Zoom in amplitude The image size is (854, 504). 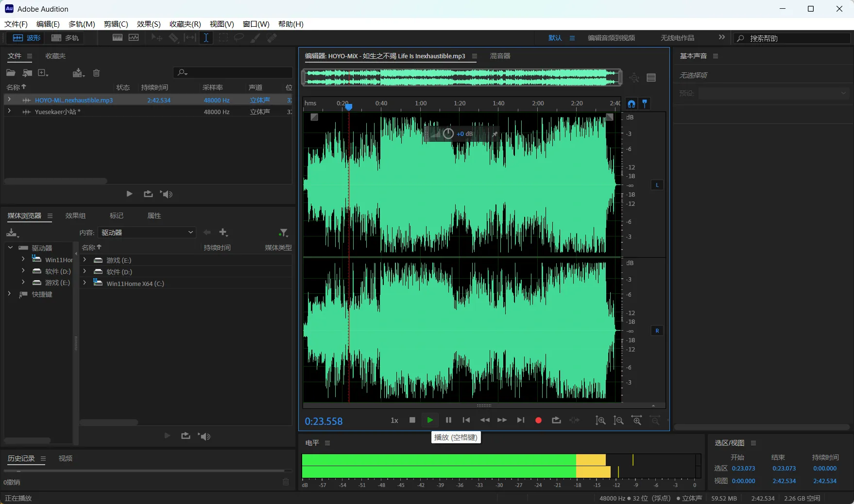point(600,420)
